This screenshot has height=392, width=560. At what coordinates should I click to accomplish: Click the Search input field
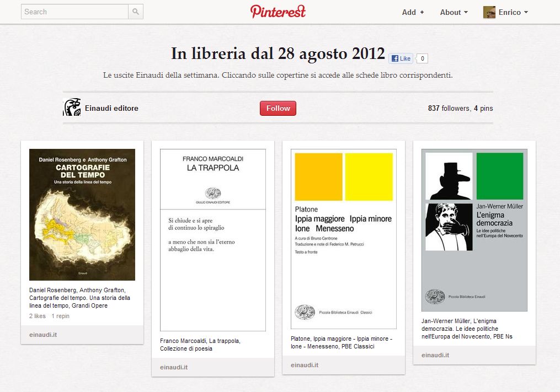74,12
